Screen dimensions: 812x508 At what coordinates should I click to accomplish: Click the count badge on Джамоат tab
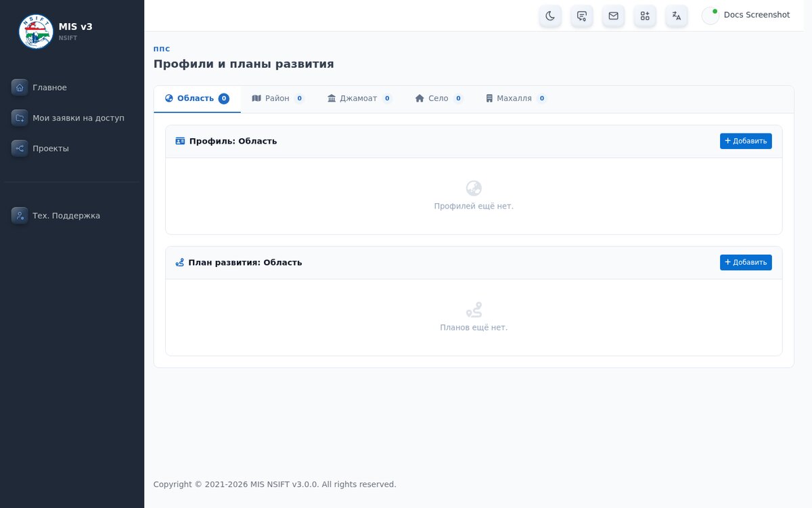(x=387, y=98)
